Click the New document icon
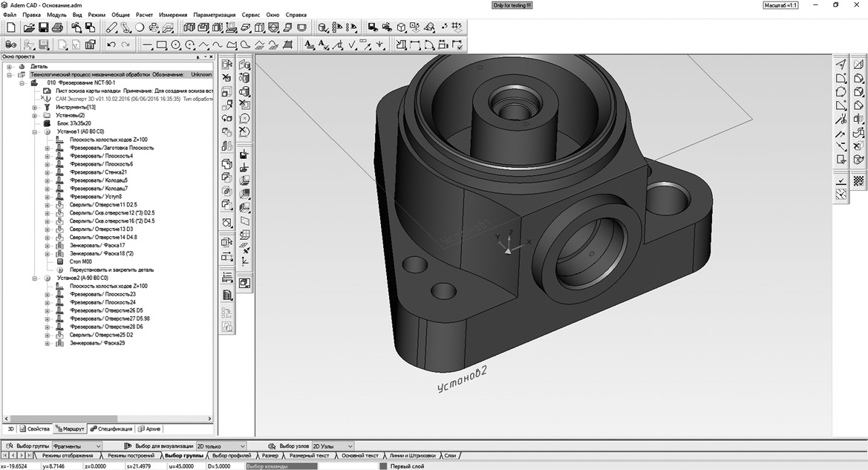868x470 pixels. pyautogui.click(x=11, y=27)
